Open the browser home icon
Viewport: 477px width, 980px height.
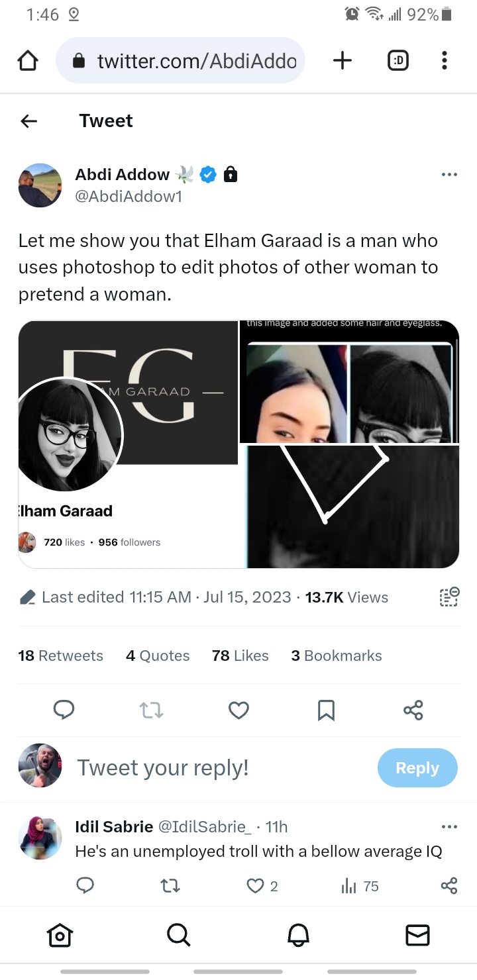click(27, 61)
